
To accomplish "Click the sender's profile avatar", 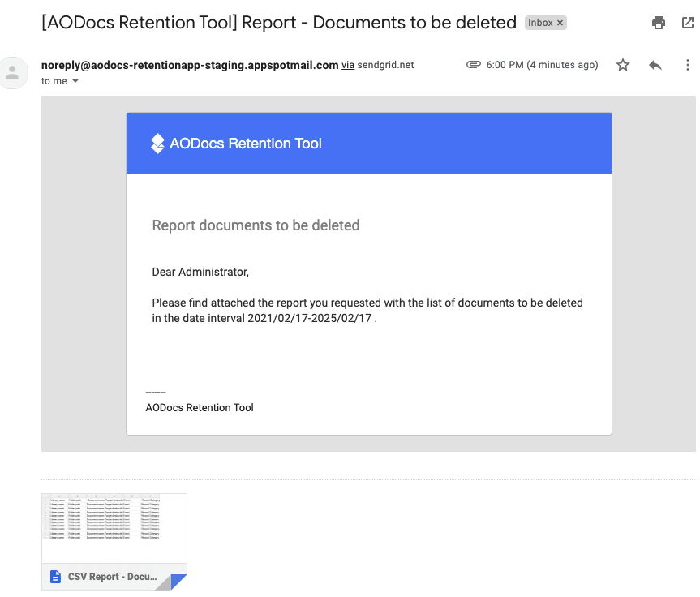I will point(12,73).
